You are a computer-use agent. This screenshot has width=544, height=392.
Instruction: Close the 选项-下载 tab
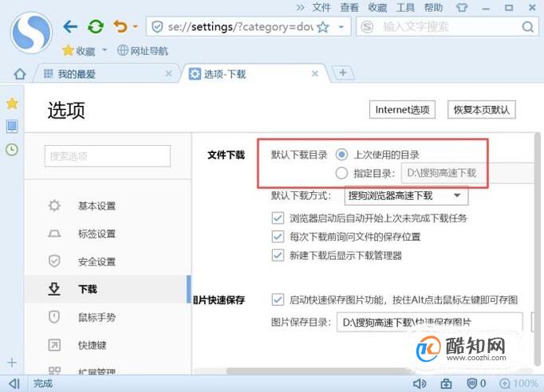pos(315,73)
